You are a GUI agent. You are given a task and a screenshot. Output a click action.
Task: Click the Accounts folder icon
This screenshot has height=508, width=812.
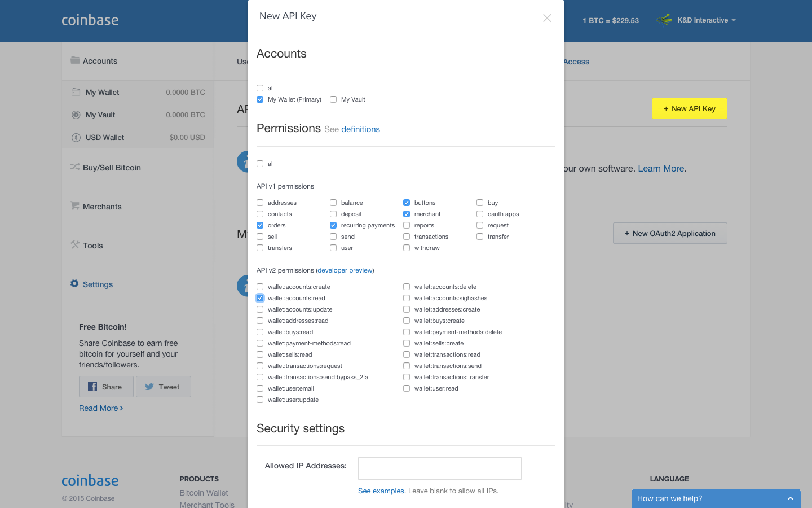click(76, 60)
